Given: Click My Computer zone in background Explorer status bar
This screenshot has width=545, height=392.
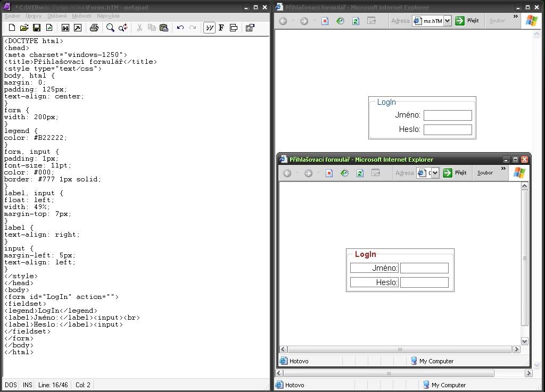Looking at the screenshot, I should [448, 385].
